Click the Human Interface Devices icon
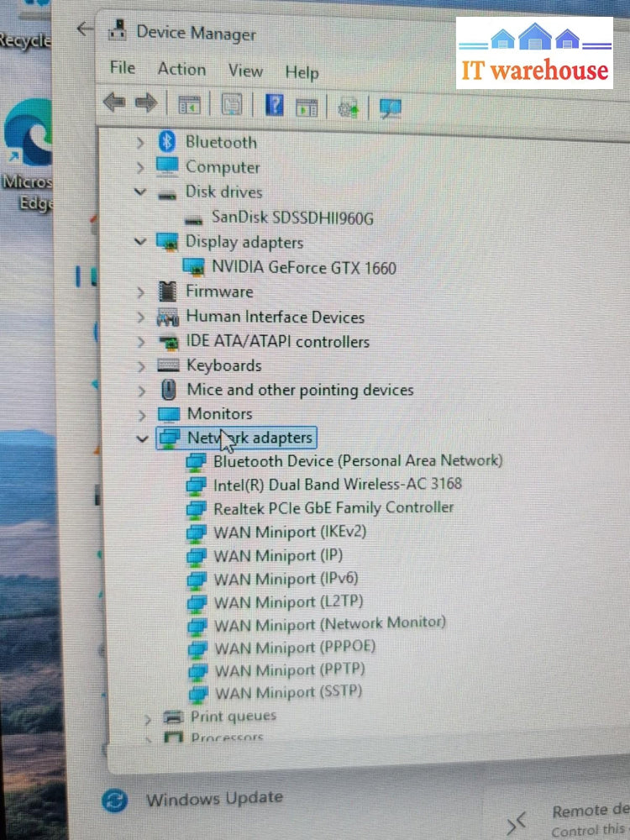The width and height of the screenshot is (630, 840). tap(168, 318)
